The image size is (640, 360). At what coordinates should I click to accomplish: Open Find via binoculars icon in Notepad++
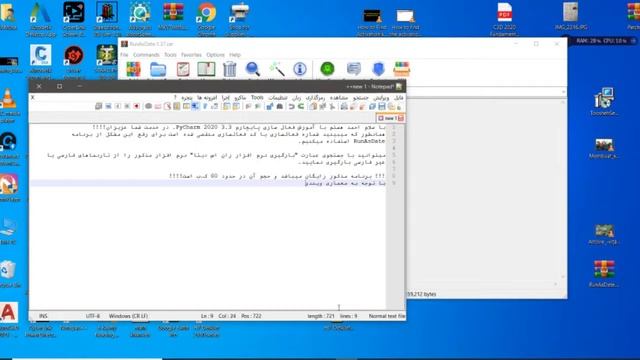pos(280,107)
